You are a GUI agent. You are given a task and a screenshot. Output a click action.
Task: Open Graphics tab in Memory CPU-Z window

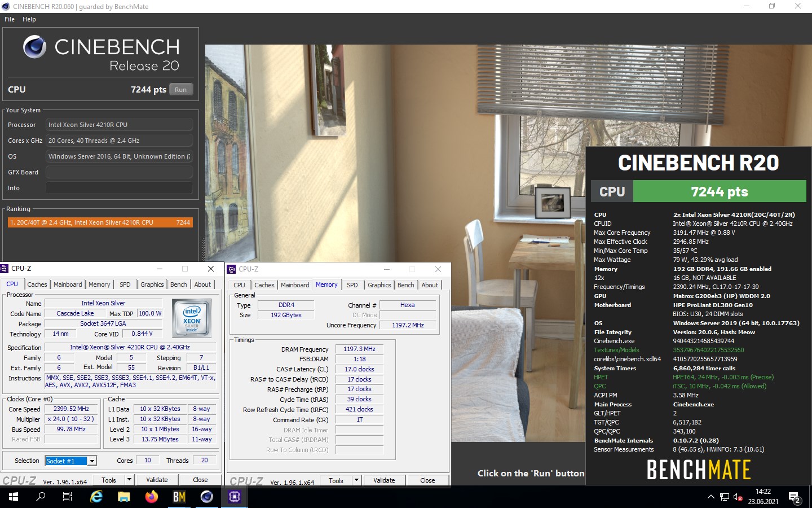pyautogui.click(x=379, y=285)
